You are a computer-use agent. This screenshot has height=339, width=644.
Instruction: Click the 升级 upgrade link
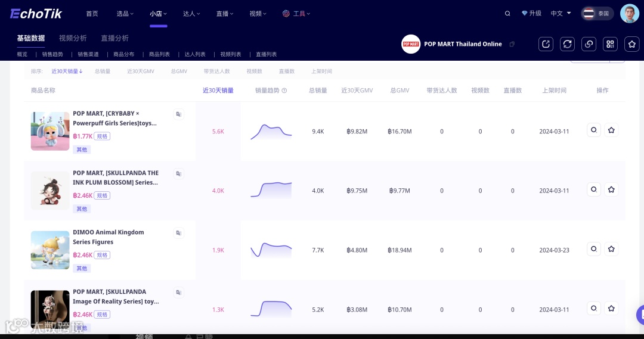[x=535, y=13]
